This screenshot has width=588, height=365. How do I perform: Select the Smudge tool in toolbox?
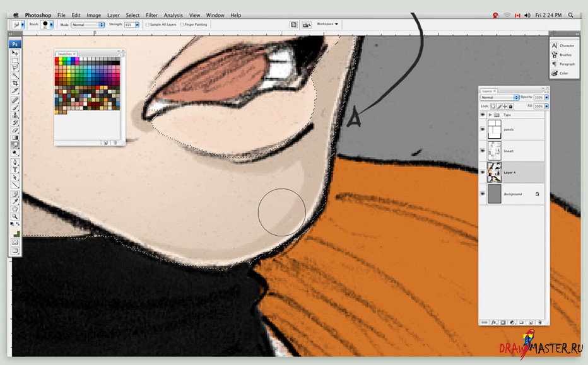pos(15,145)
